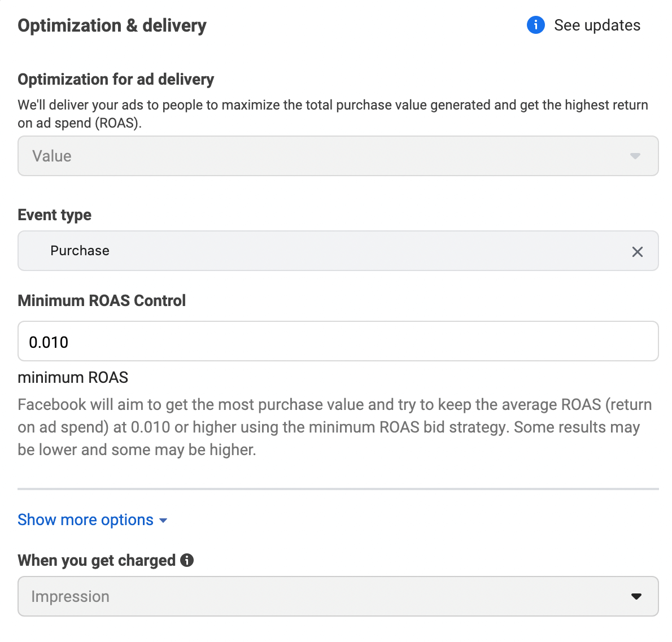Image resolution: width=672 pixels, height=642 pixels.
Task: Open the Impression charge dropdown
Action: point(338,596)
